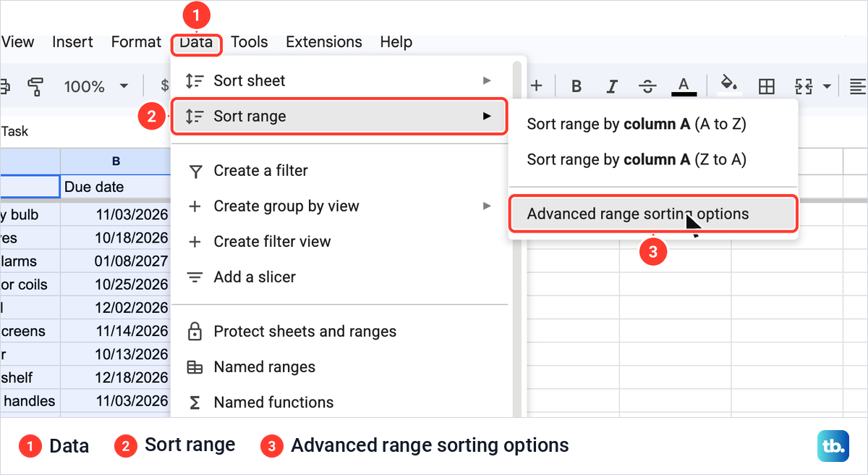Click cell with date 10/13/2026
This screenshot has width=868, height=475.
116,354
